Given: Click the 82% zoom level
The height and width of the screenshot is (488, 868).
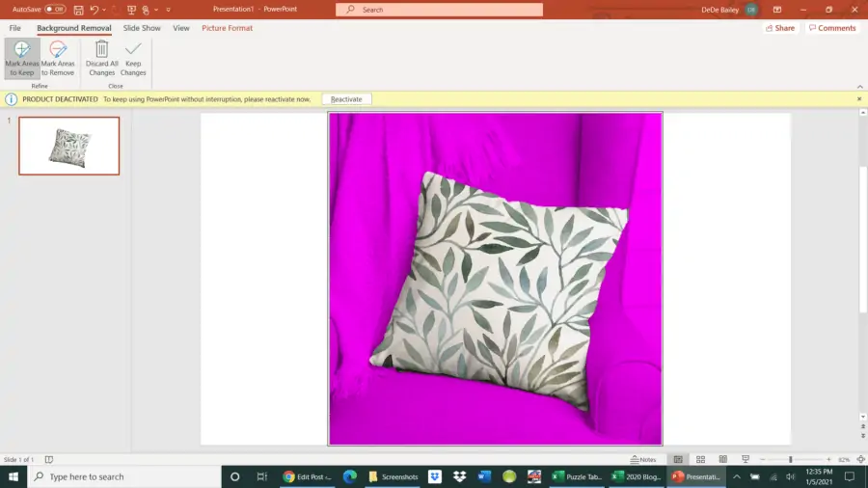Looking at the screenshot, I should [844, 459].
